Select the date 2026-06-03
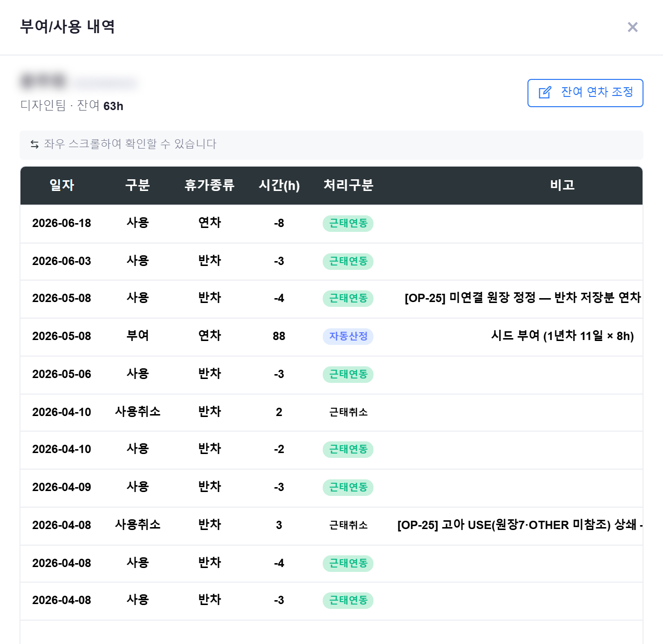 [x=62, y=261]
